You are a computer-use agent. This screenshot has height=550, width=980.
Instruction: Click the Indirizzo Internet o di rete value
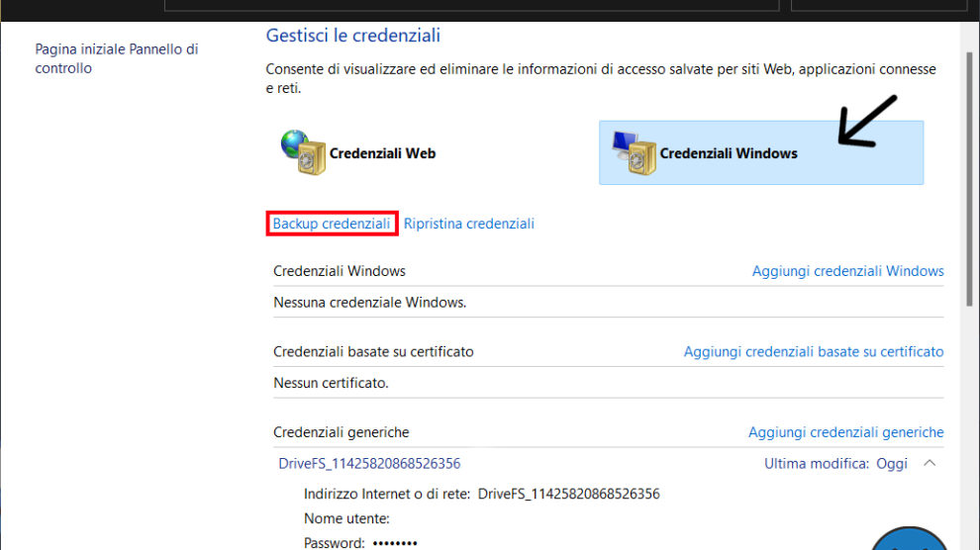(569, 494)
